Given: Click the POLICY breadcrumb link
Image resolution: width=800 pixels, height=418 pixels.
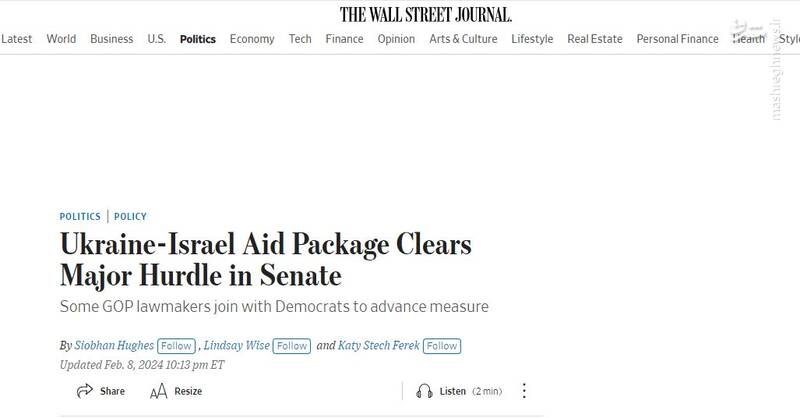Looking at the screenshot, I should 130,216.
